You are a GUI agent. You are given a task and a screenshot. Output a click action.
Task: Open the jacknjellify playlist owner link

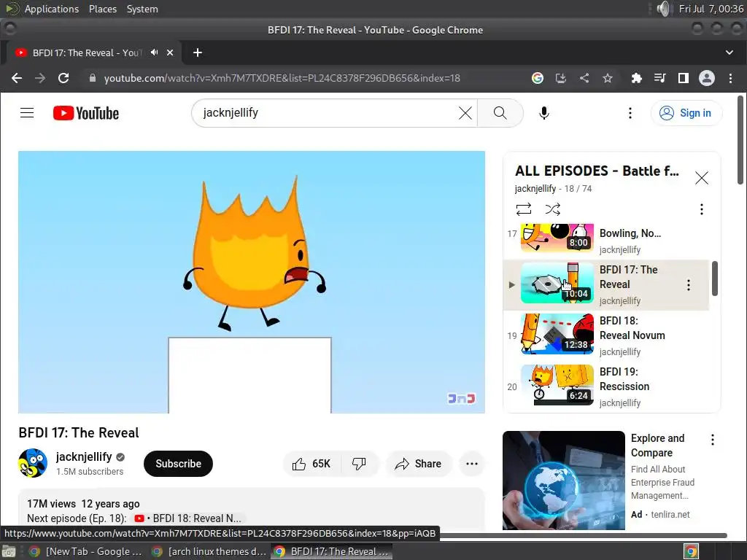point(535,189)
